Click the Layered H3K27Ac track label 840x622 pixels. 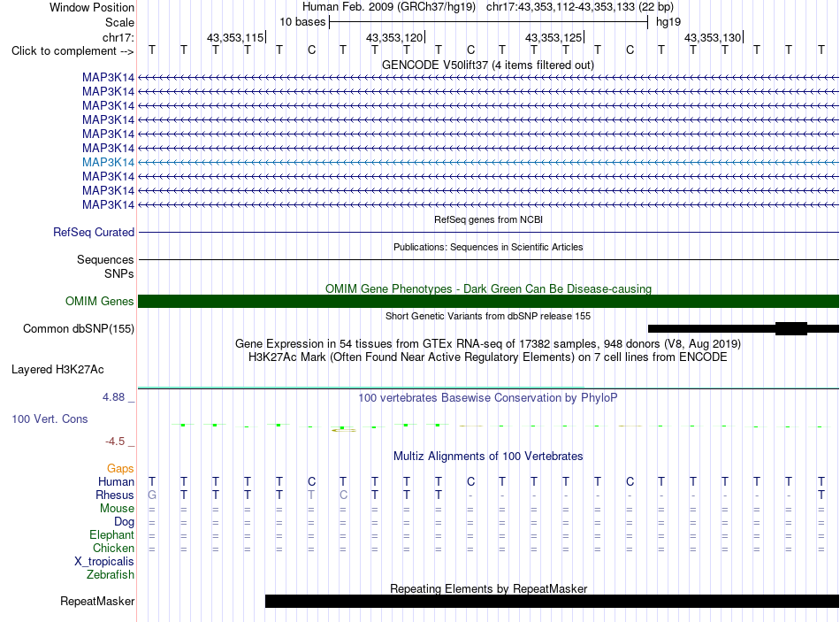(57, 370)
